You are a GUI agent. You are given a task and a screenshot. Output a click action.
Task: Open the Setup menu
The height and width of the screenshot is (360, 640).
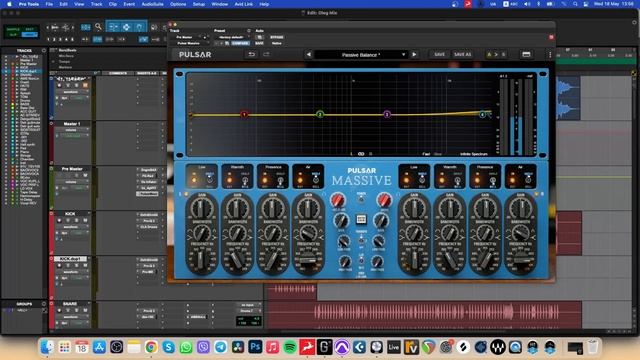(199, 4)
